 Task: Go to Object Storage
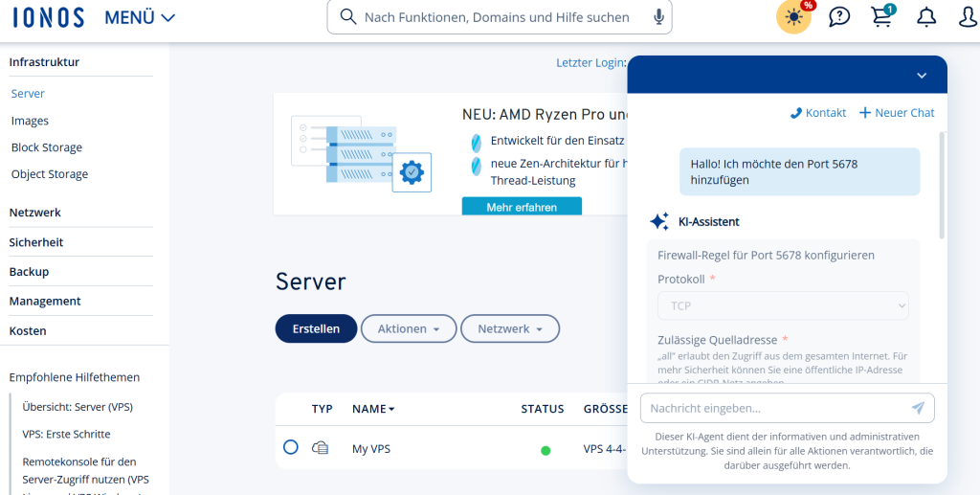(50, 174)
